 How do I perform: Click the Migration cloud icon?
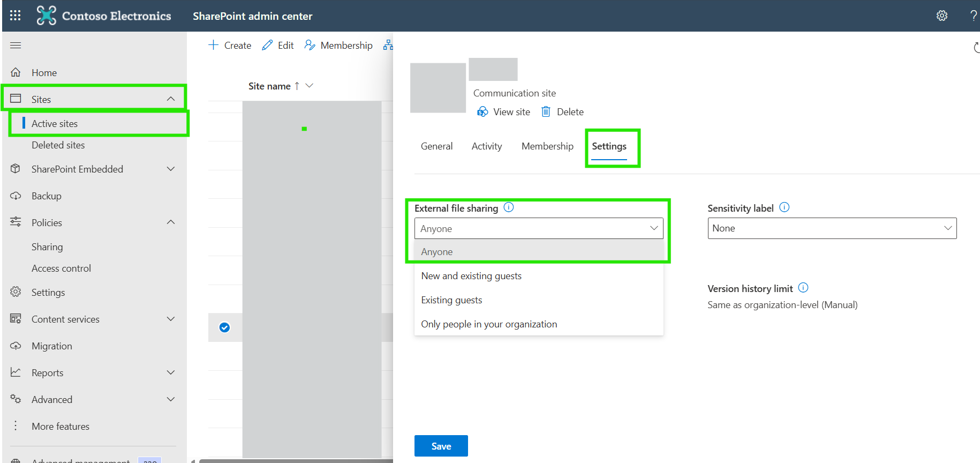click(x=16, y=346)
